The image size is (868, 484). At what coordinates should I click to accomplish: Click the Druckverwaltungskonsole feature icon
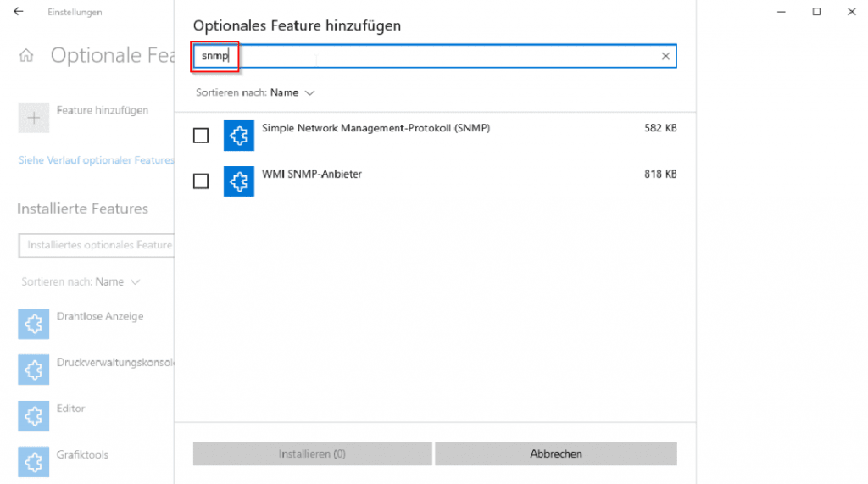[x=34, y=370]
